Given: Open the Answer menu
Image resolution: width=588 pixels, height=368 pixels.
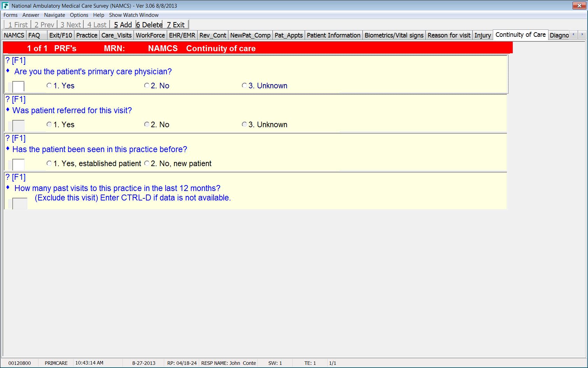Looking at the screenshot, I should [x=31, y=15].
